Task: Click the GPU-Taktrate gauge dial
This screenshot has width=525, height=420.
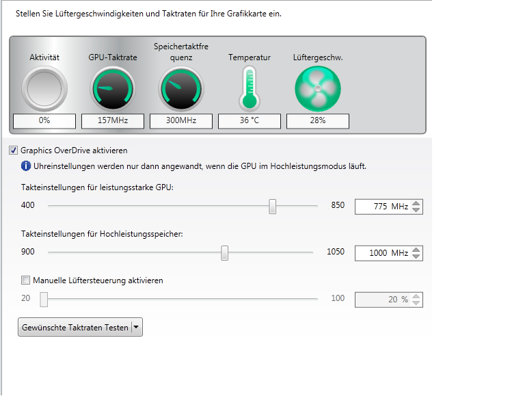Action: (113, 89)
